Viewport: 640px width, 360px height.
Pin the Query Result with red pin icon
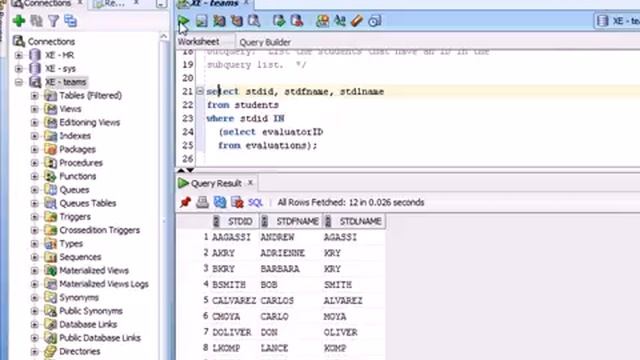click(185, 202)
